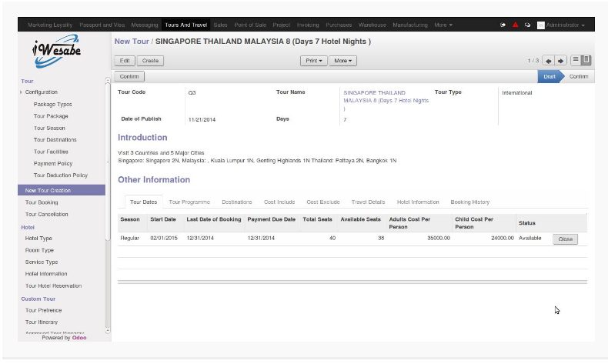Select Tour Booking in the sidebar

click(x=42, y=202)
